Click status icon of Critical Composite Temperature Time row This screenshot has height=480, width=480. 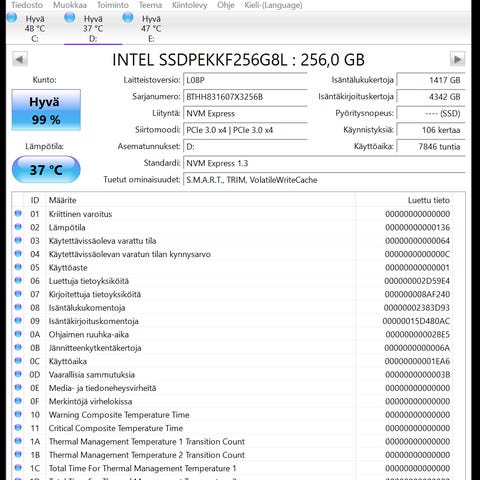18,428
